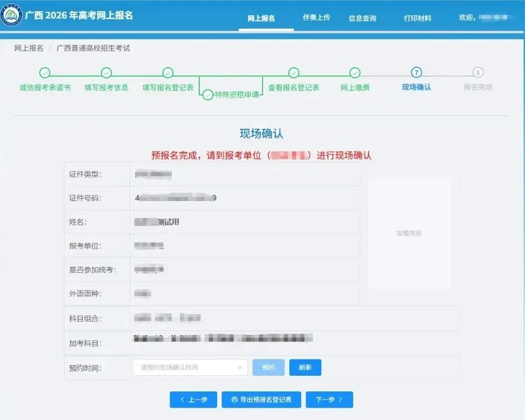Click the dropdown arrow in 预约时间 field

(240, 367)
